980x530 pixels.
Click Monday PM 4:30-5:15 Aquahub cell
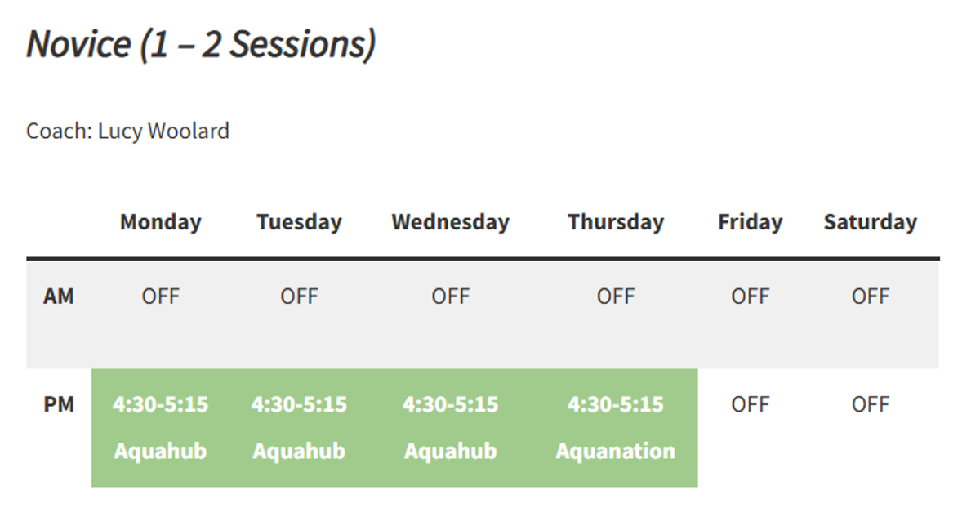tap(160, 428)
